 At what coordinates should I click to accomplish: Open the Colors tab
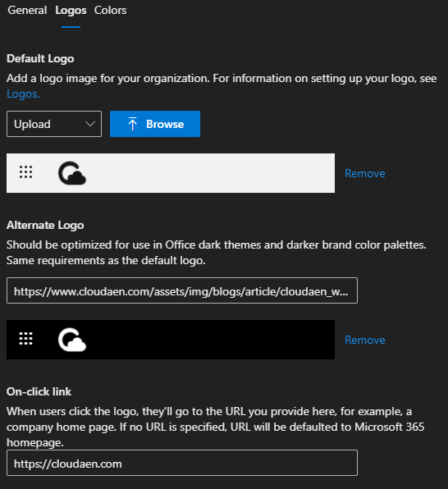pos(111,11)
